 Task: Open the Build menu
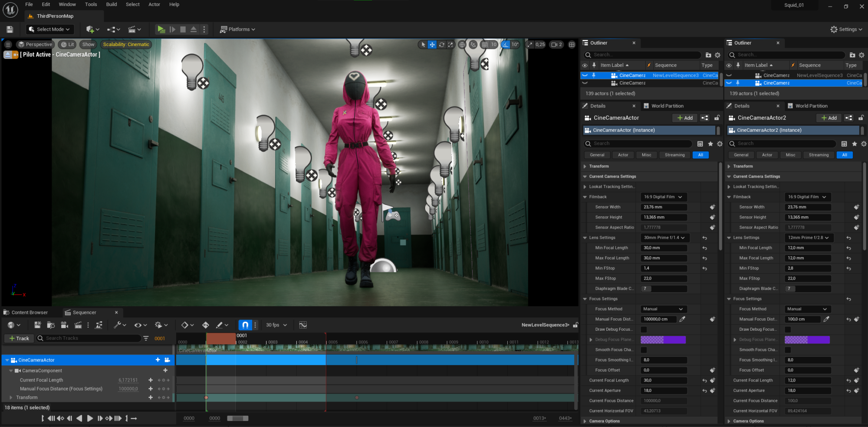(x=112, y=4)
